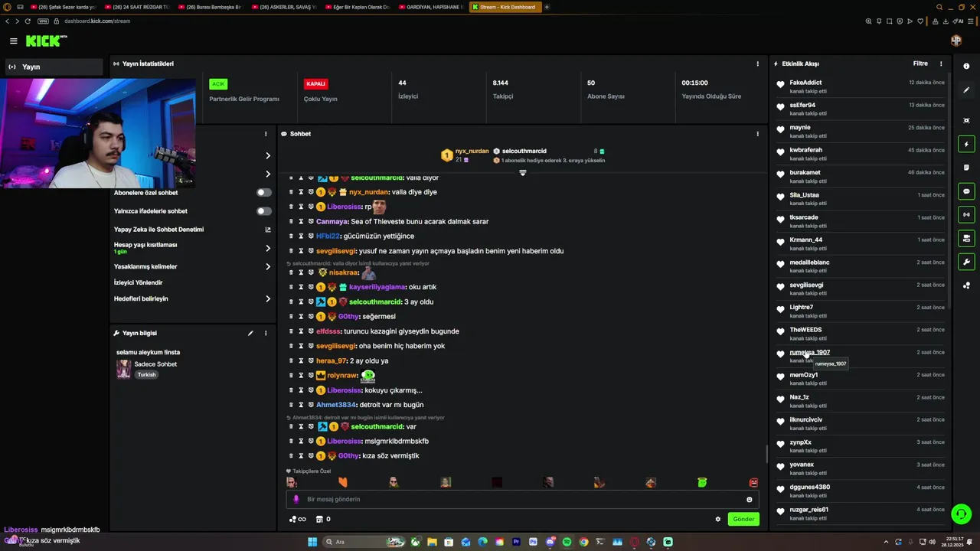Click the shop icon showing 0
The image size is (980, 551).
click(x=323, y=519)
